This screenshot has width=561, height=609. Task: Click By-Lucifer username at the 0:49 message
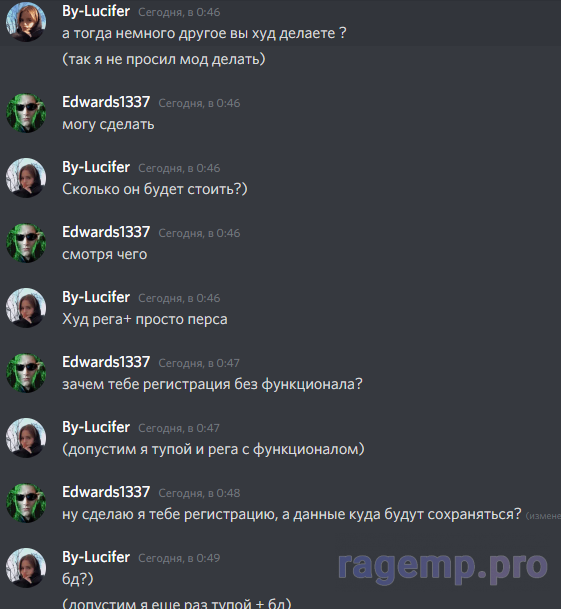[96, 557]
